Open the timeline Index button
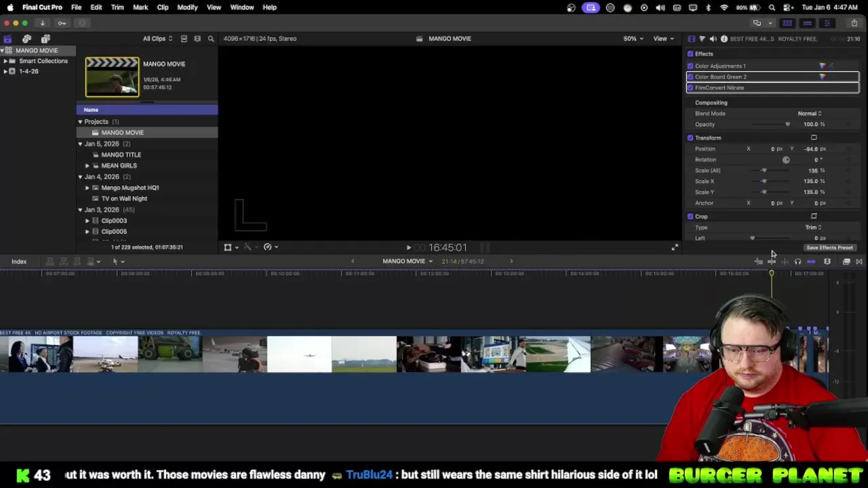The width and height of the screenshot is (868, 488). (19, 262)
